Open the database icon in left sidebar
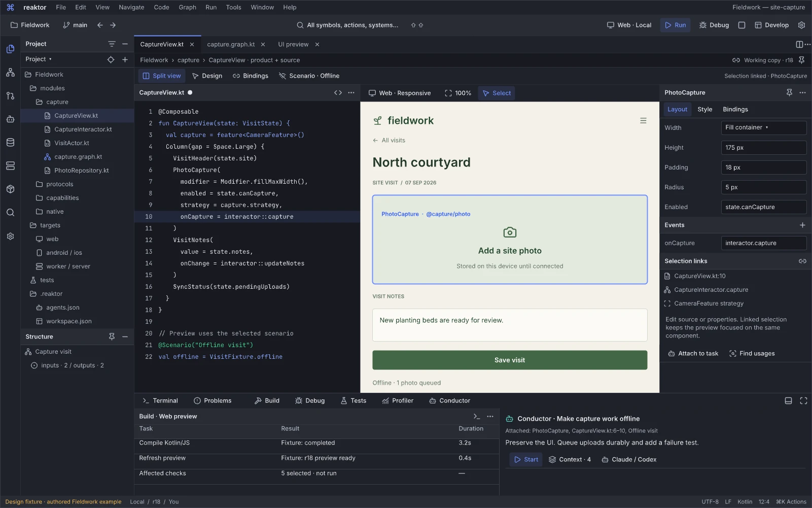The width and height of the screenshot is (812, 508). click(x=10, y=143)
